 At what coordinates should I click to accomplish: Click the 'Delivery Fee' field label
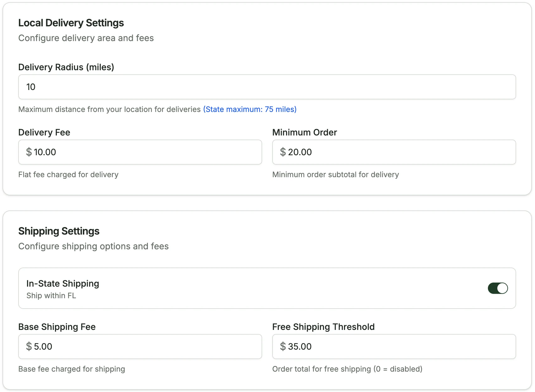(44, 132)
